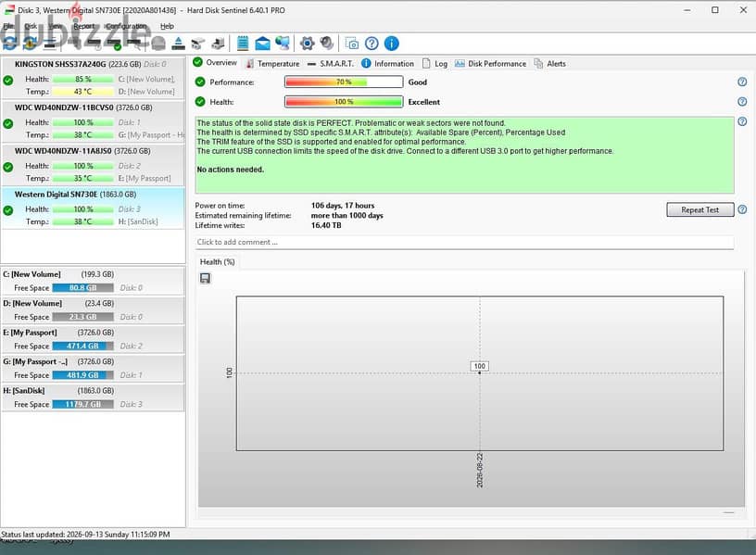Click the 70 % Performance bar
The height and width of the screenshot is (555, 756).
[x=344, y=82]
